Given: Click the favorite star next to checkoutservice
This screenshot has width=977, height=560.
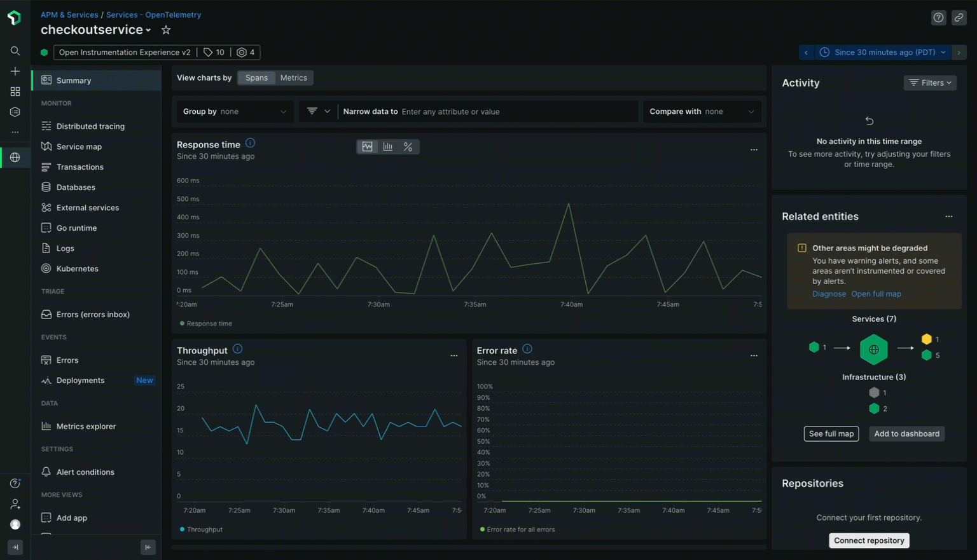Looking at the screenshot, I should 166,30.
